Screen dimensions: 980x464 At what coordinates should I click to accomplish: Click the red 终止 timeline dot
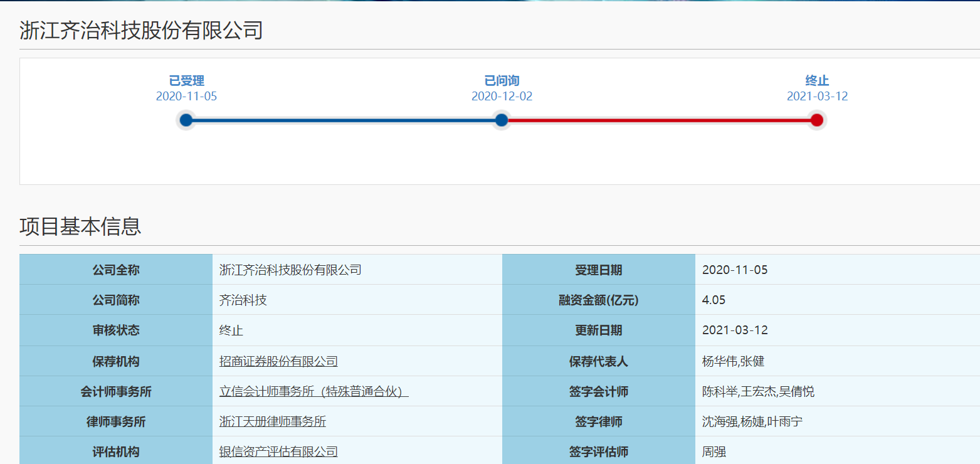[817, 120]
